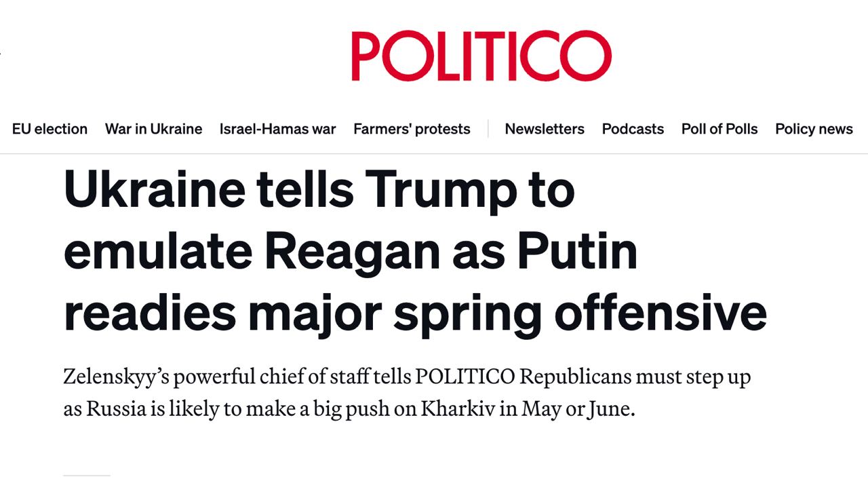This screenshot has height=479, width=868.
Task: Navigate to Policy news
Action: click(x=814, y=129)
